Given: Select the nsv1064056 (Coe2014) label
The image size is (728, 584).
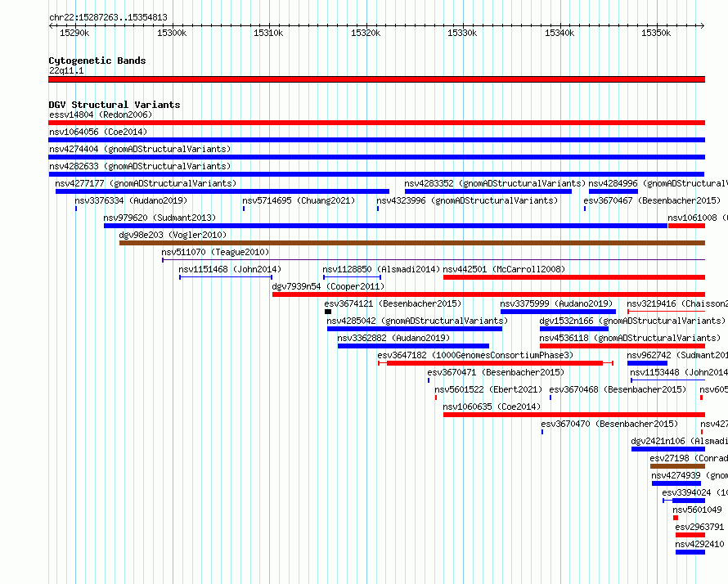Looking at the screenshot, I should [x=98, y=132].
